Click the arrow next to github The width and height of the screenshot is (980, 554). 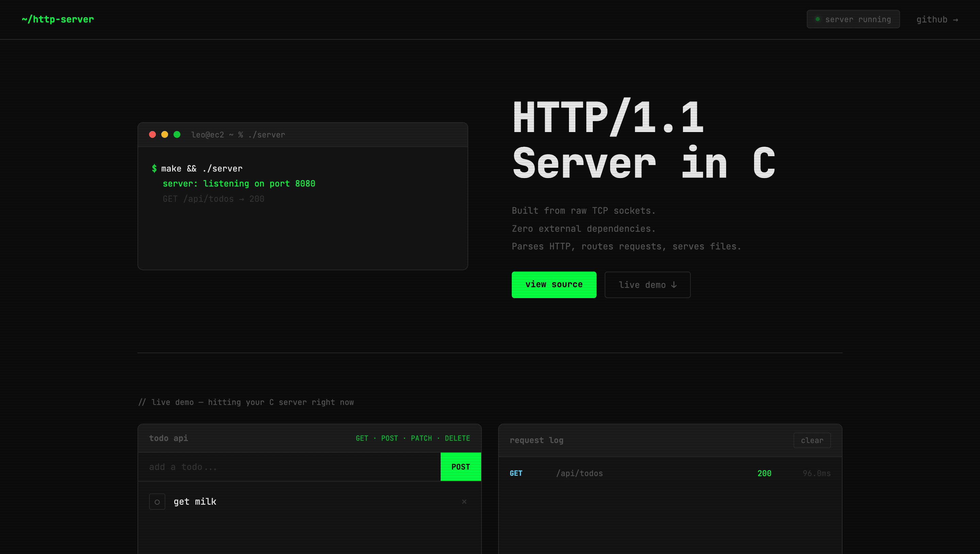coord(955,20)
